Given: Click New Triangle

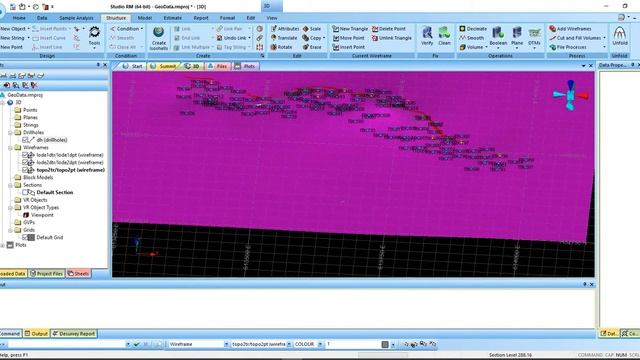Looking at the screenshot, I should 350,29.
